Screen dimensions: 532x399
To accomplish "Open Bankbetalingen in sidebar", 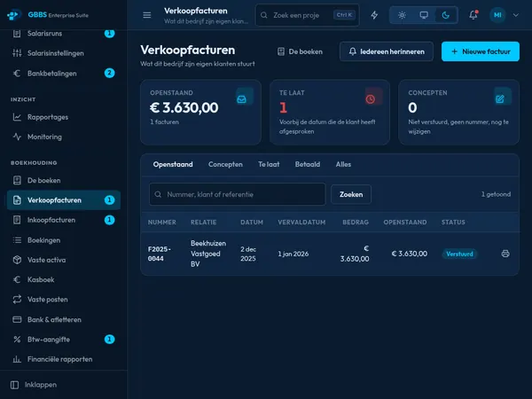I will tap(64, 73).
